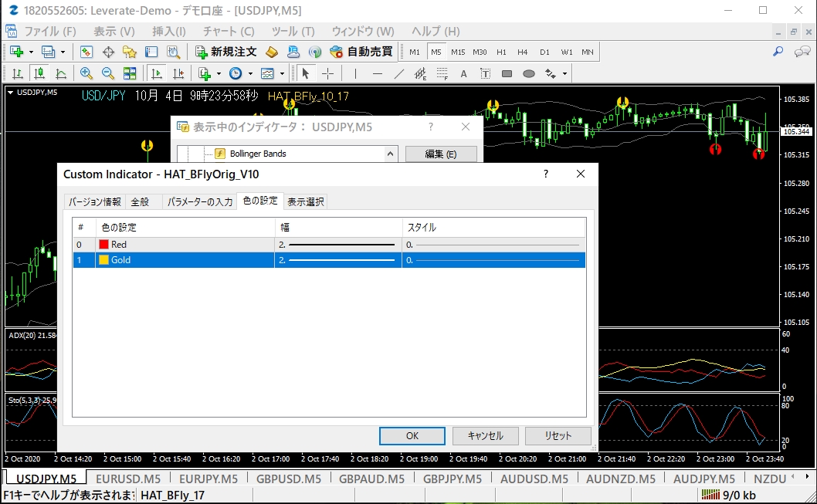Open the new chart dropdown arrow

[x=31, y=52]
